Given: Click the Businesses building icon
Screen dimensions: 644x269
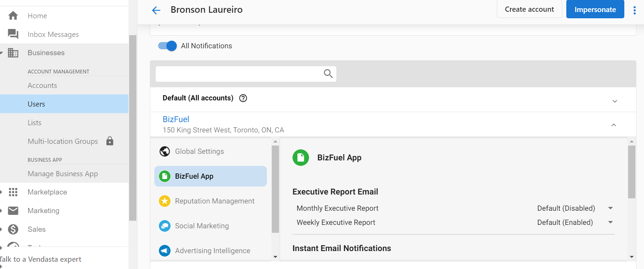Looking at the screenshot, I should 13,53.
